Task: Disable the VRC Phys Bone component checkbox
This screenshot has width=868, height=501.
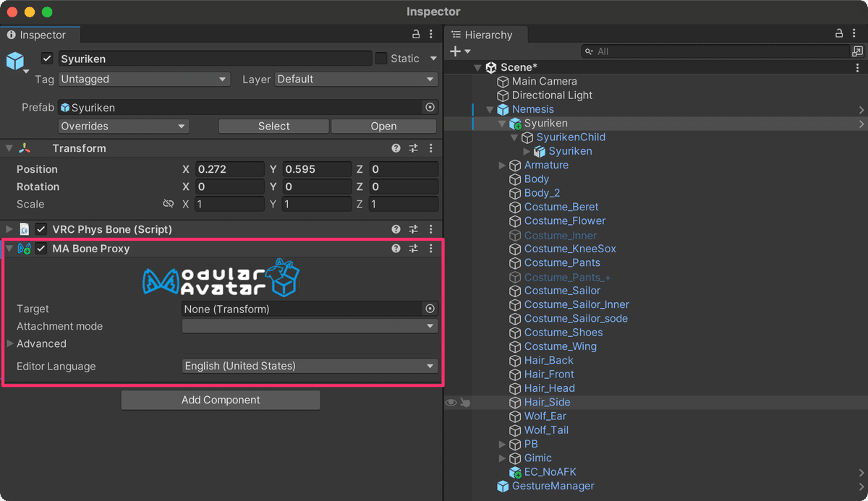Action: pyautogui.click(x=41, y=229)
